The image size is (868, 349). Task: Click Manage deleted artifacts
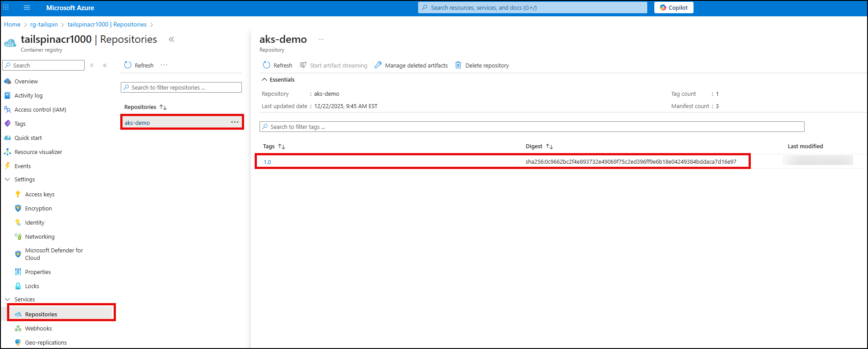(411, 65)
